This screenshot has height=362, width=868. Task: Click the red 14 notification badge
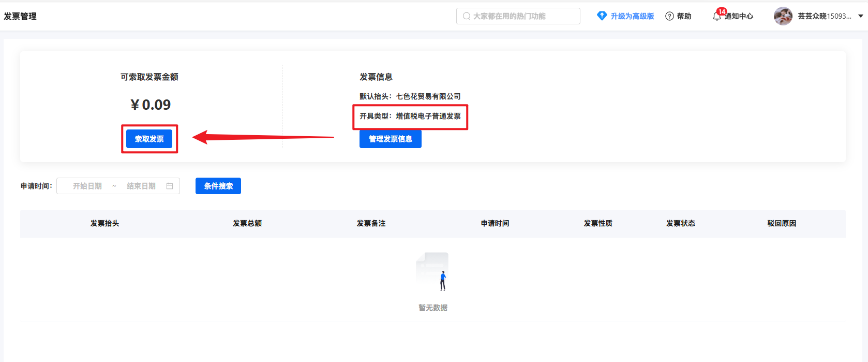pyautogui.click(x=722, y=11)
